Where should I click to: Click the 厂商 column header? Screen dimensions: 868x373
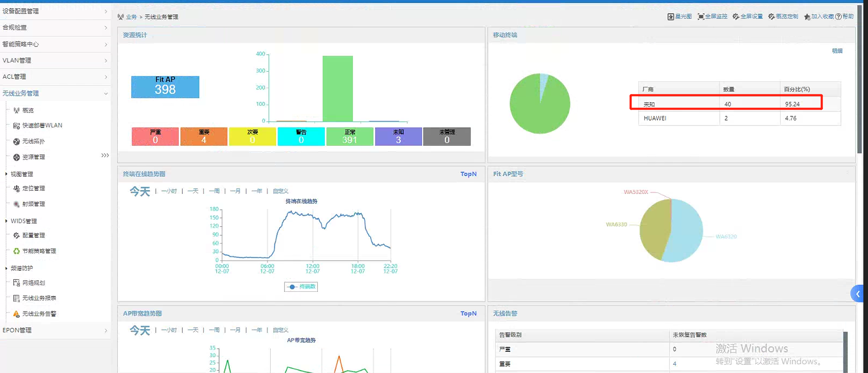679,89
